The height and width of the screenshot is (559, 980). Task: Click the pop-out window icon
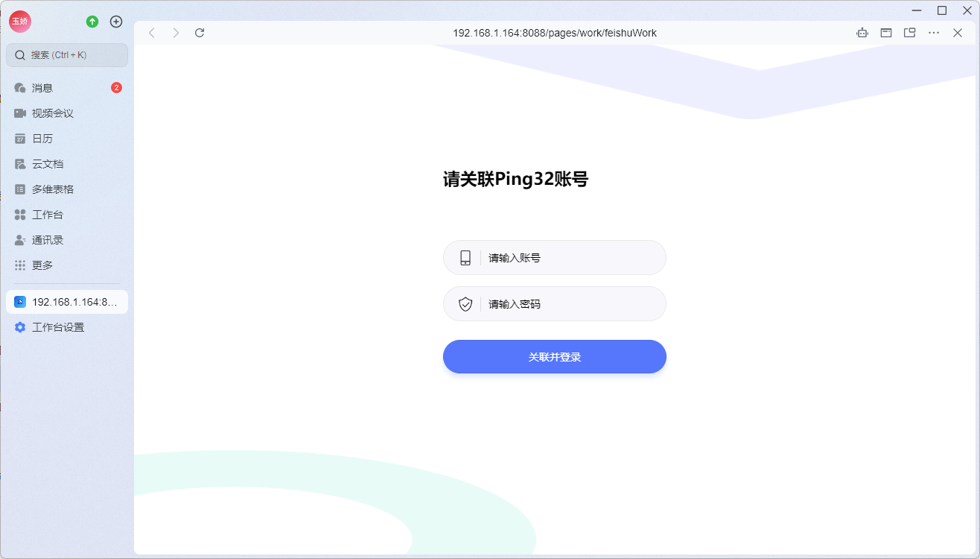click(x=910, y=33)
